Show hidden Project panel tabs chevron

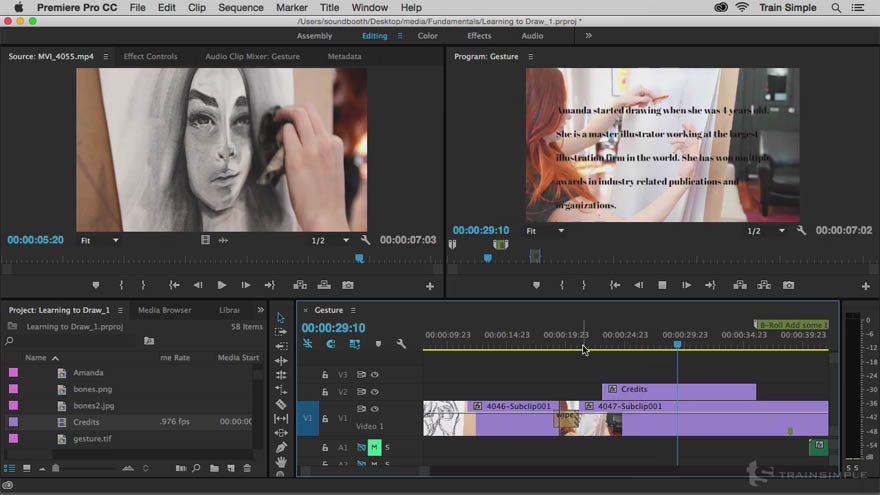pyautogui.click(x=260, y=310)
